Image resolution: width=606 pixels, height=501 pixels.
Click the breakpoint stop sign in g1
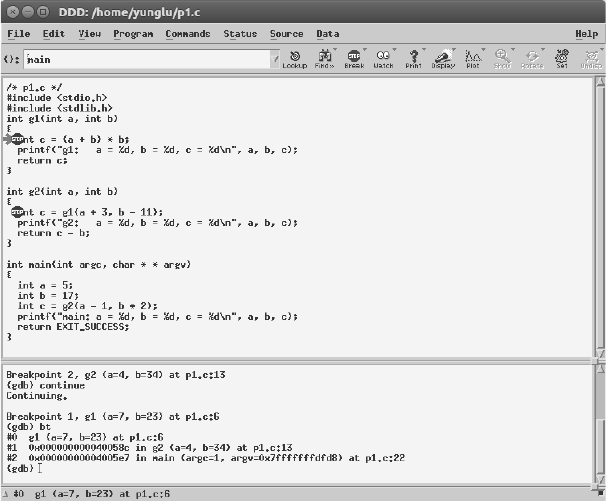click(x=17, y=139)
